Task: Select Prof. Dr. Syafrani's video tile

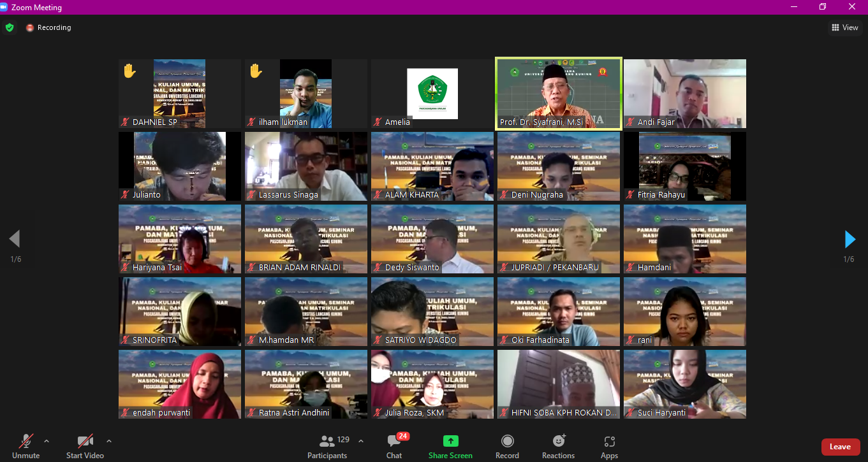Action: 559,94
